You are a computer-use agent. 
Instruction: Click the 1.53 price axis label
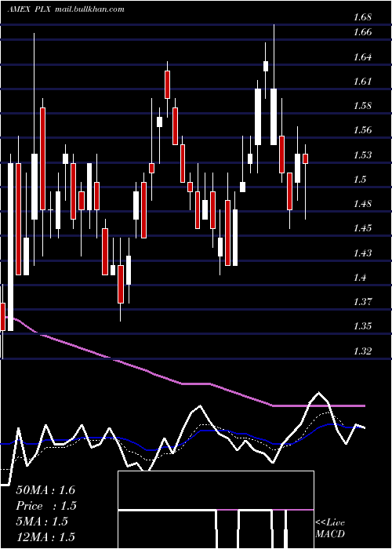click(x=362, y=155)
